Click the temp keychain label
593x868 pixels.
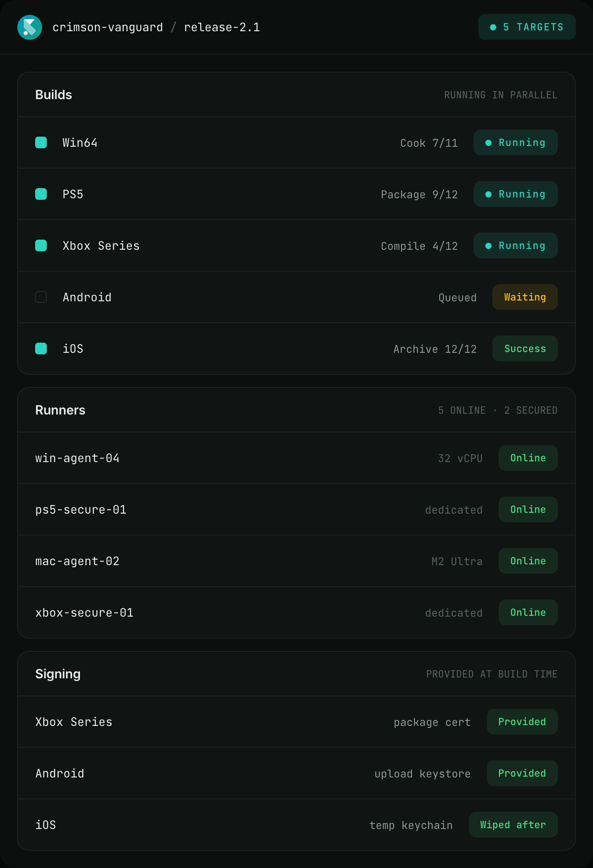tap(411, 825)
